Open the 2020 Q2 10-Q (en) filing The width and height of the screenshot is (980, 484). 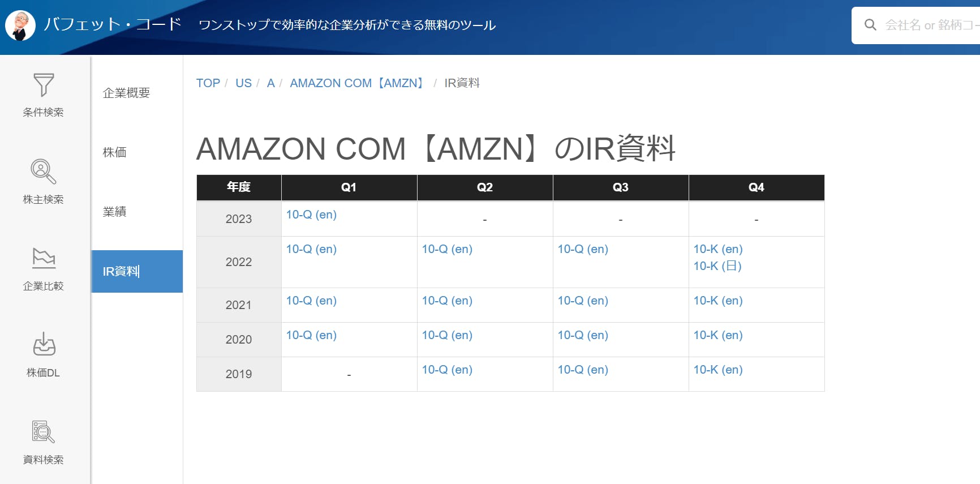click(447, 335)
